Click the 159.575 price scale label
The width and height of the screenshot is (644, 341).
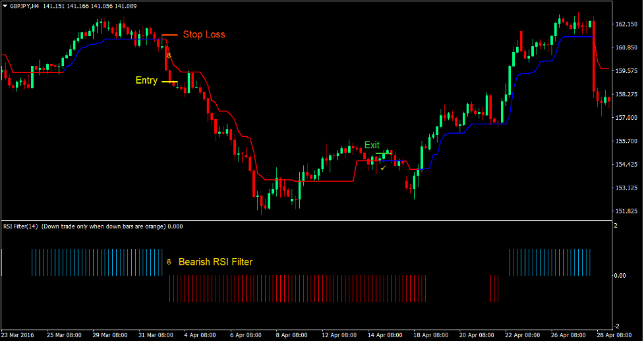click(626, 71)
